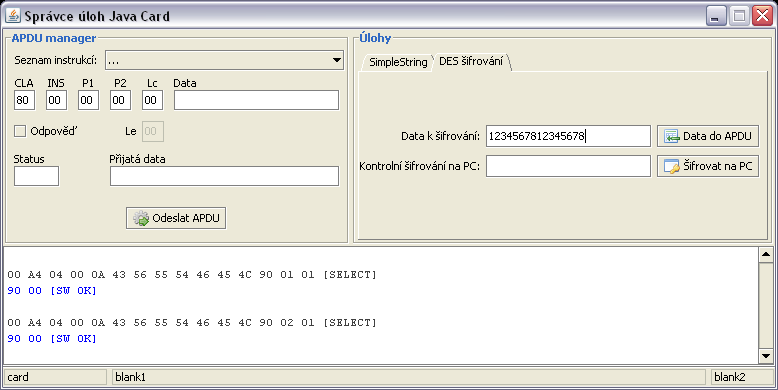Click the gear icon on Odeslat APDU
Image resolution: width=778 pixels, height=390 pixels.
[x=141, y=218]
